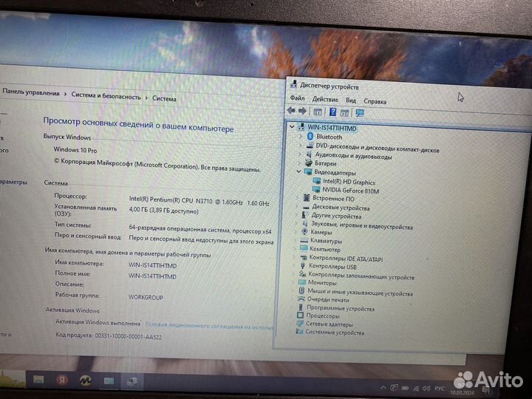Click the battery tray icon
Viewport: 532px width, 399px height.
point(406,388)
